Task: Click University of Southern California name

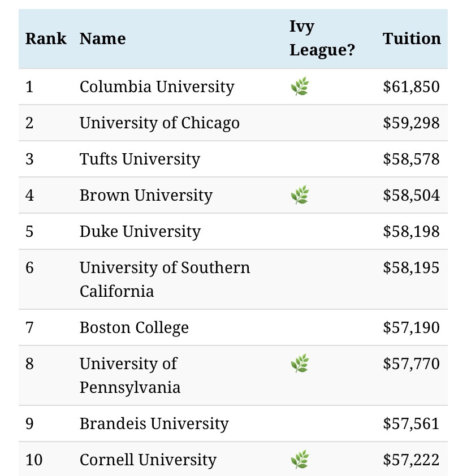Action: [165, 279]
